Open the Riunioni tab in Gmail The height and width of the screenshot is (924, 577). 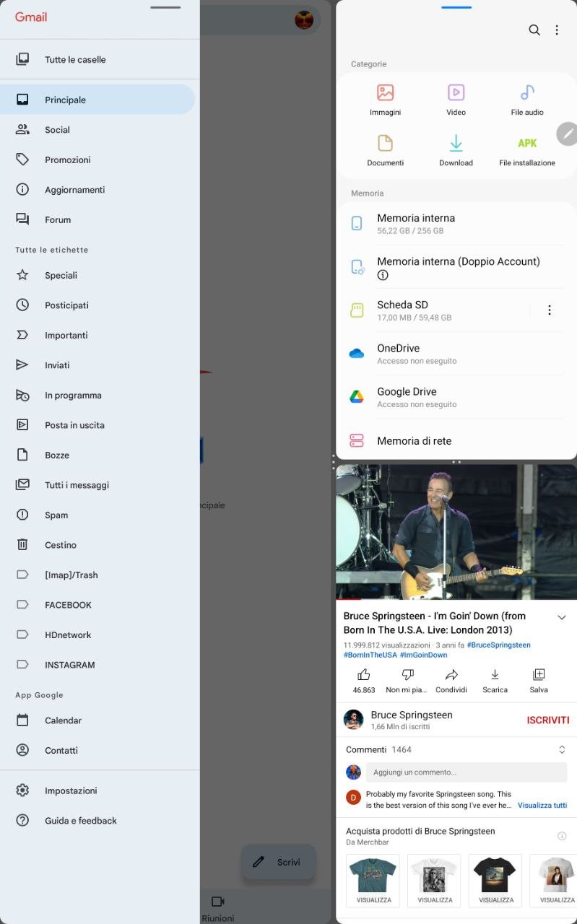tap(218, 909)
